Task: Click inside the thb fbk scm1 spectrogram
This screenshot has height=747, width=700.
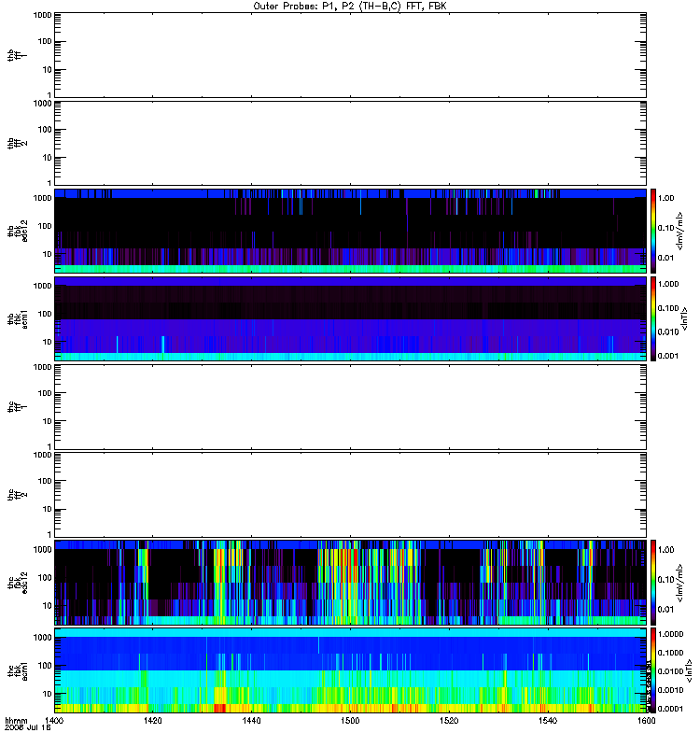Action: click(x=351, y=318)
